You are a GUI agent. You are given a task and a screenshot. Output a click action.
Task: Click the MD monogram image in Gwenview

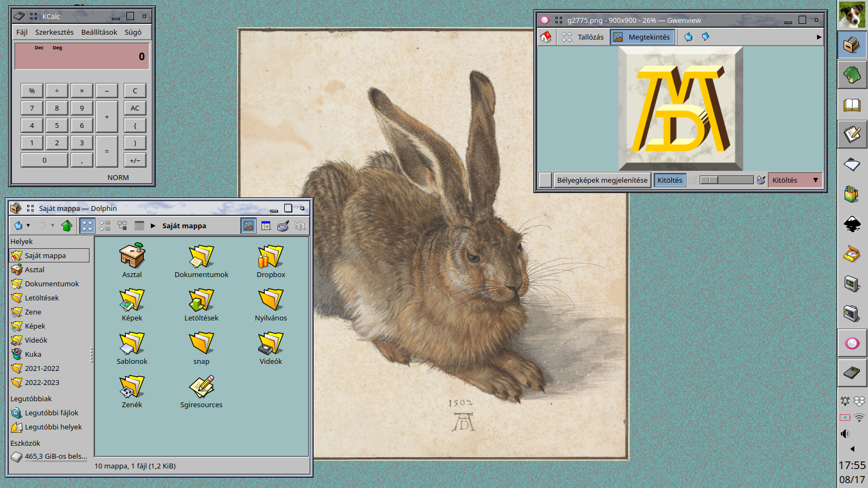tap(681, 108)
